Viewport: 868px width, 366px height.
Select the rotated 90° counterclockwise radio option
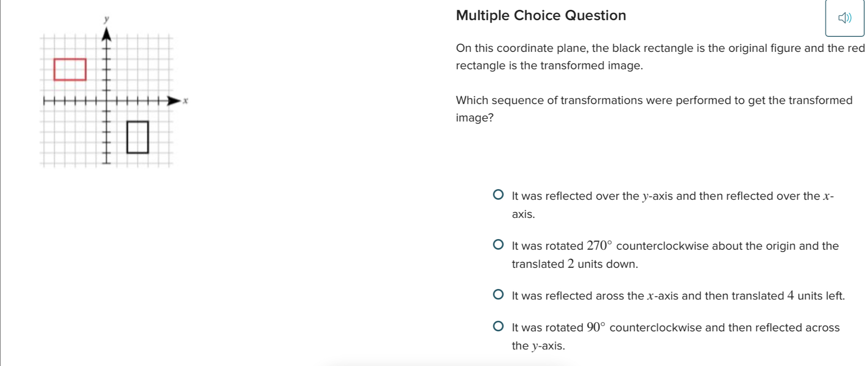coord(498,326)
